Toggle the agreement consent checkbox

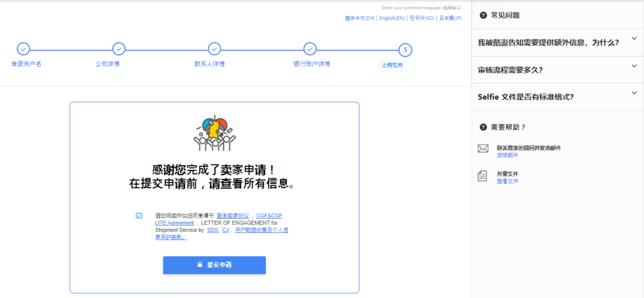[x=139, y=215]
